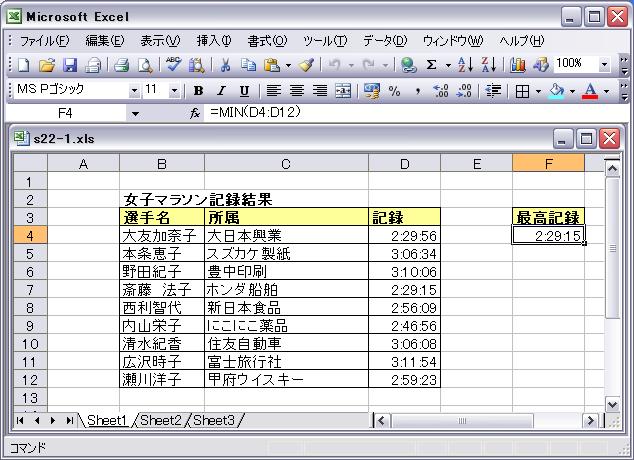
Task: Click the indent icon
Action: click(x=493, y=91)
